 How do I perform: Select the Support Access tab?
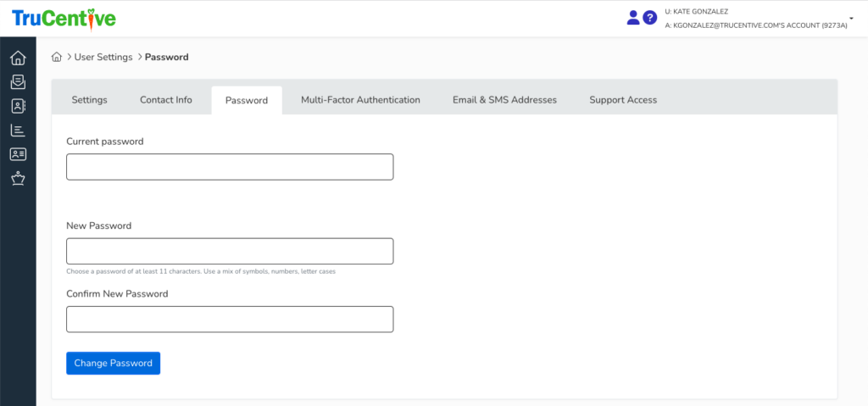click(x=623, y=100)
